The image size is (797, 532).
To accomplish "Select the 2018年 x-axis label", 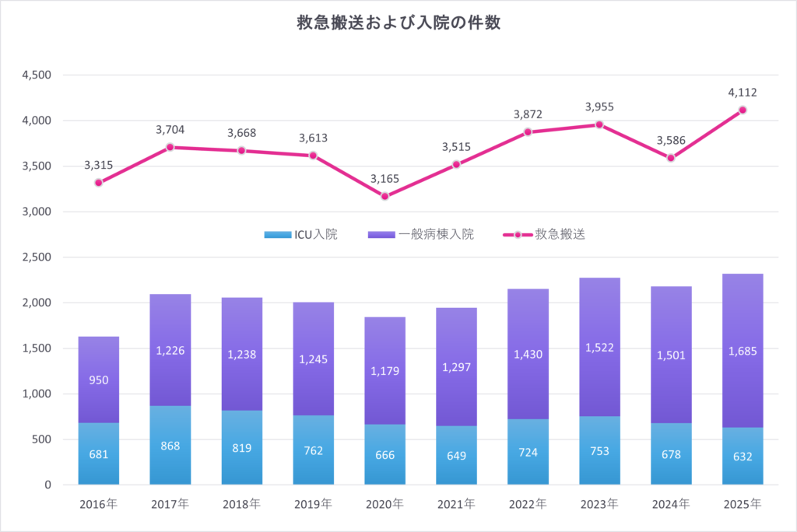I will 241,504.
